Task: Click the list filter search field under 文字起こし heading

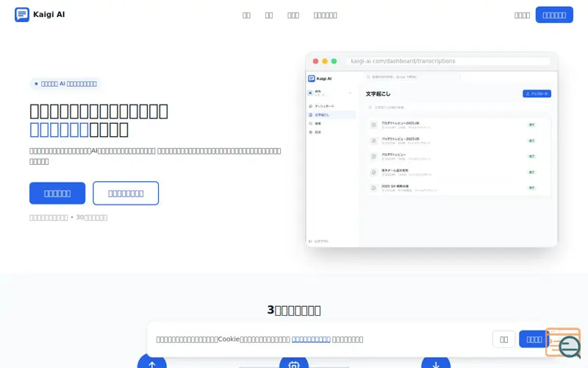Action: [x=457, y=107]
